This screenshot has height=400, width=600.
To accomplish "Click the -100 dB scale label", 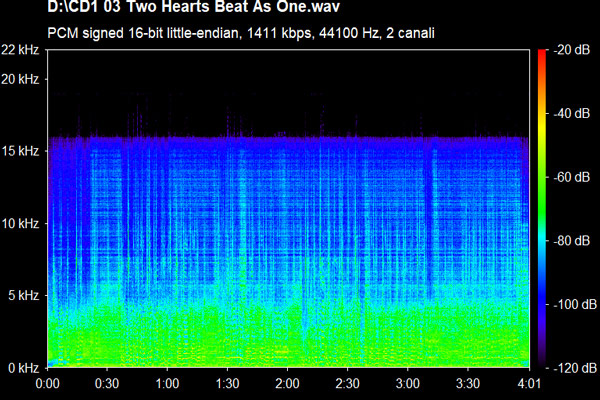I will pos(575,304).
